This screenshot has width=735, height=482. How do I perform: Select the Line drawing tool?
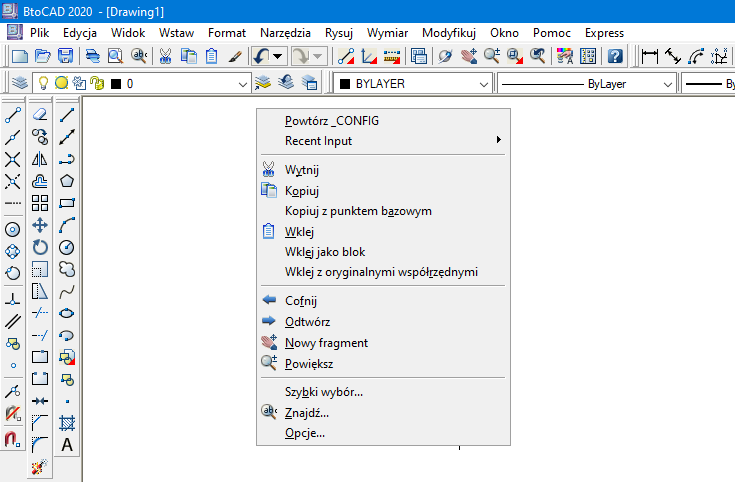click(67, 114)
